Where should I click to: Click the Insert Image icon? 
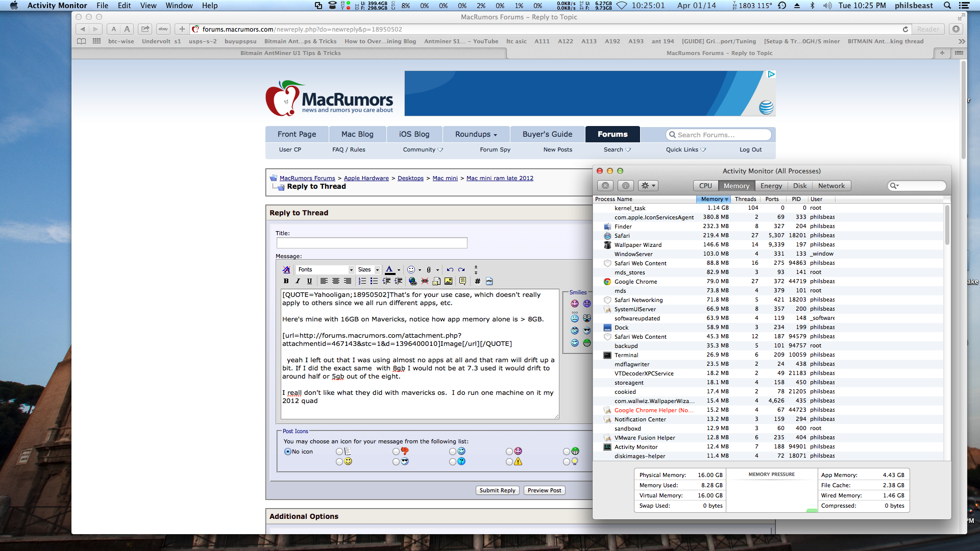coord(448,281)
